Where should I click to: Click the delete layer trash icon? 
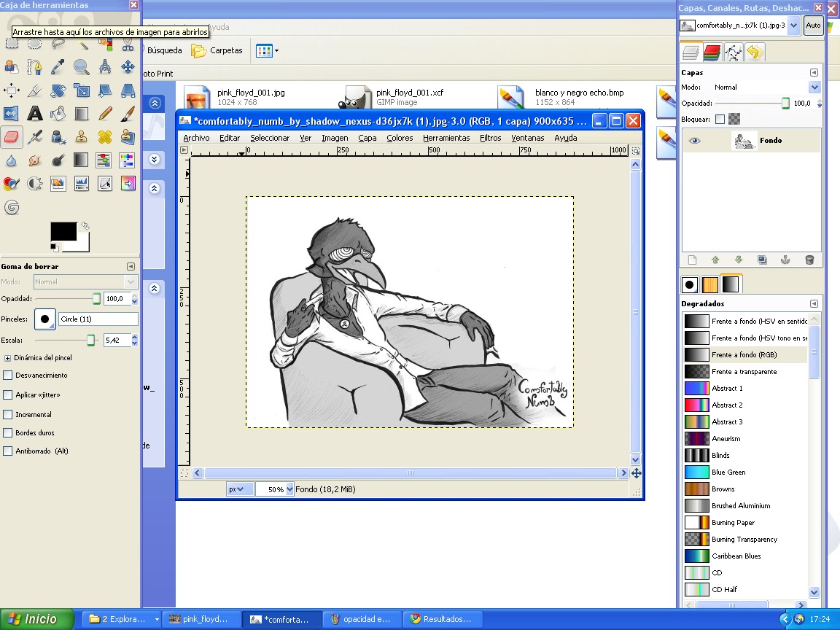click(x=809, y=260)
